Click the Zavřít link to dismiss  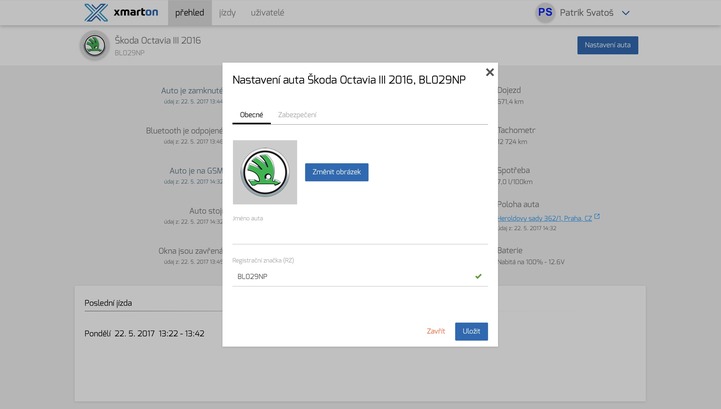(436, 331)
